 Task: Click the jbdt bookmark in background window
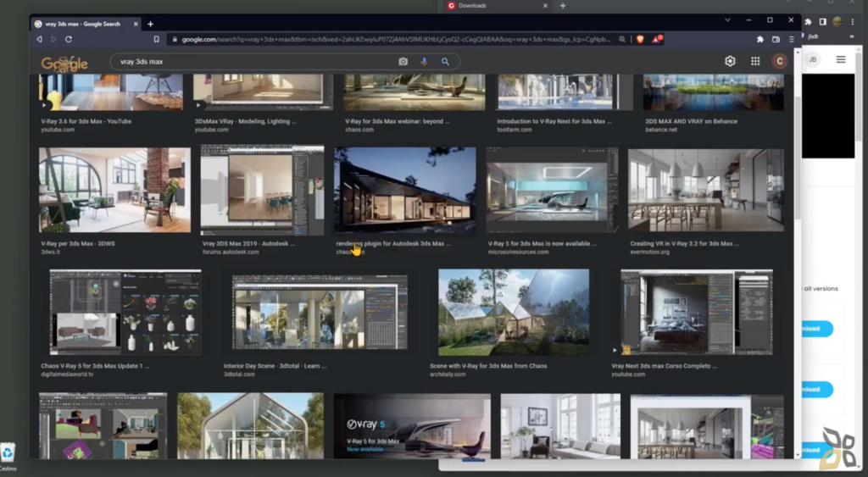pyautogui.click(x=813, y=36)
